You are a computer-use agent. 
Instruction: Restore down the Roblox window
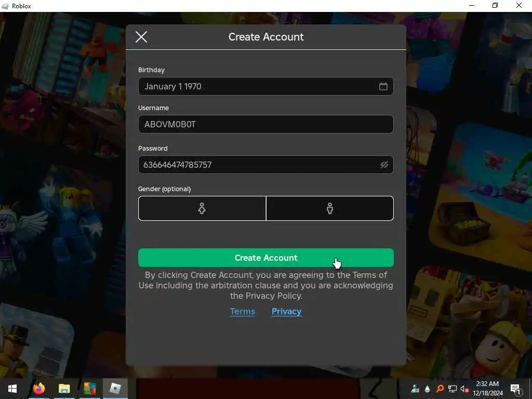coord(495,5)
